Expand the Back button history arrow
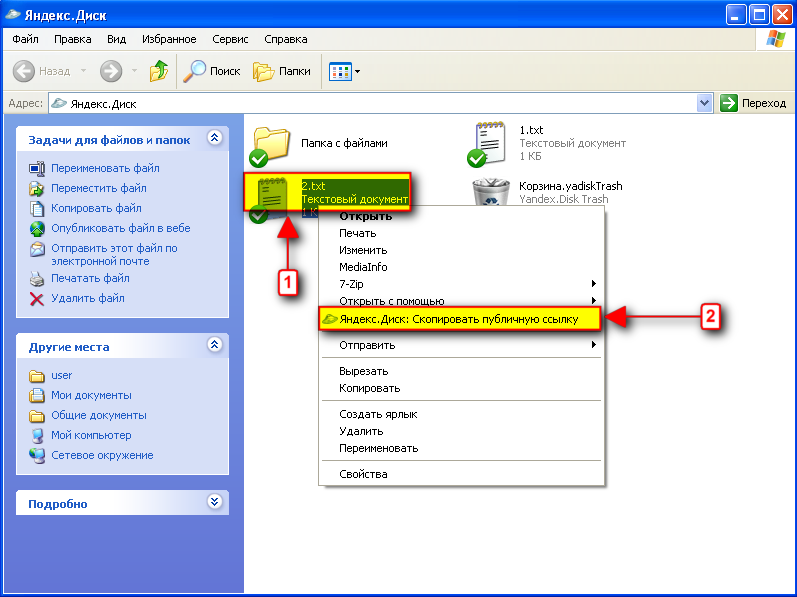 pyautogui.click(x=83, y=71)
